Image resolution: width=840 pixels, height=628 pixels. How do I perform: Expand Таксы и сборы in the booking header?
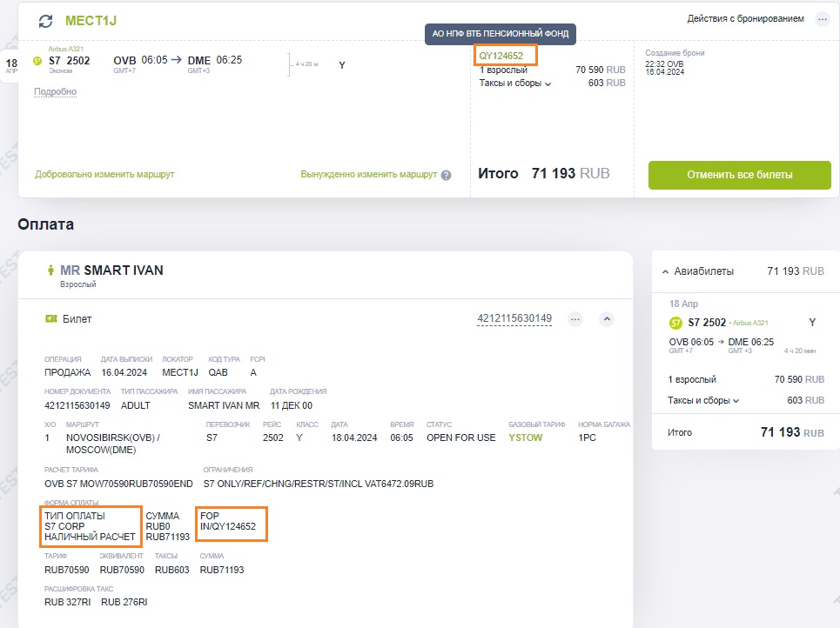[x=514, y=83]
